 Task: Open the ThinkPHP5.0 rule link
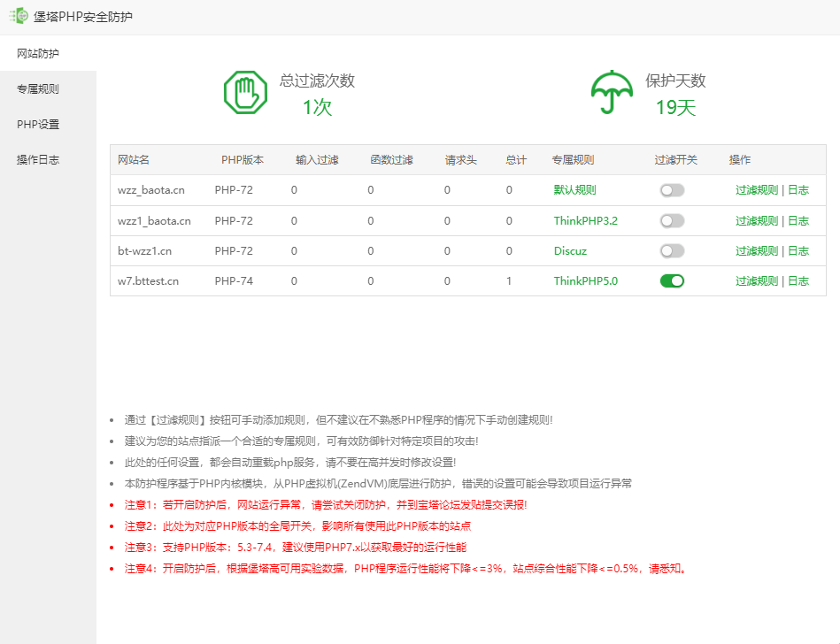tap(586, 281)
